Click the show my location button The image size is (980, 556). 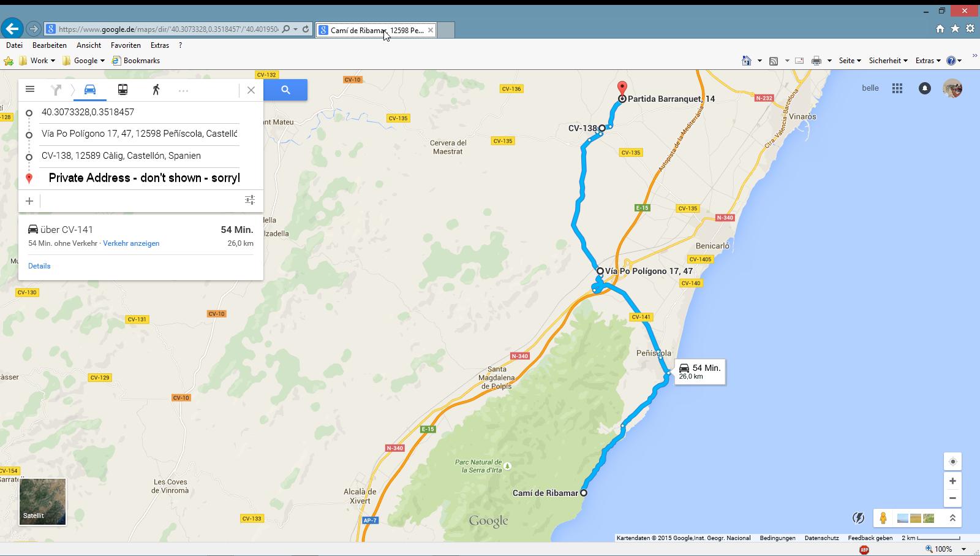[952, 462]
